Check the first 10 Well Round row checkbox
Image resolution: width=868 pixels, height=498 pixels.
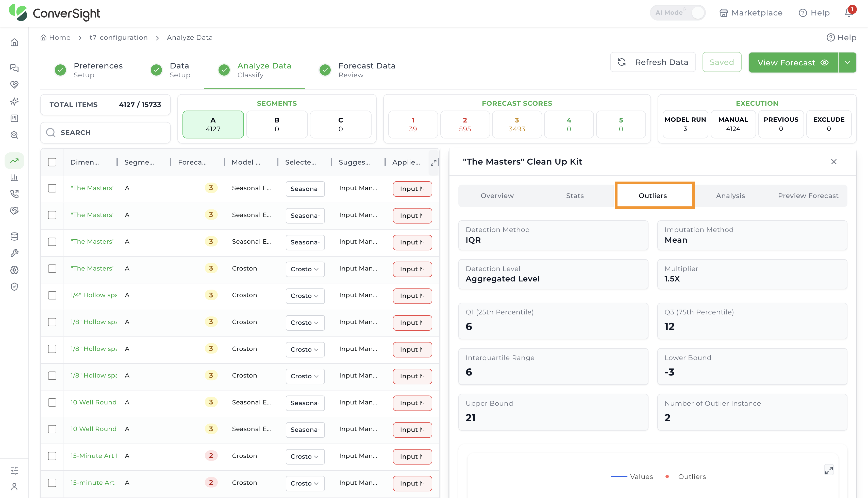(52, 403)
